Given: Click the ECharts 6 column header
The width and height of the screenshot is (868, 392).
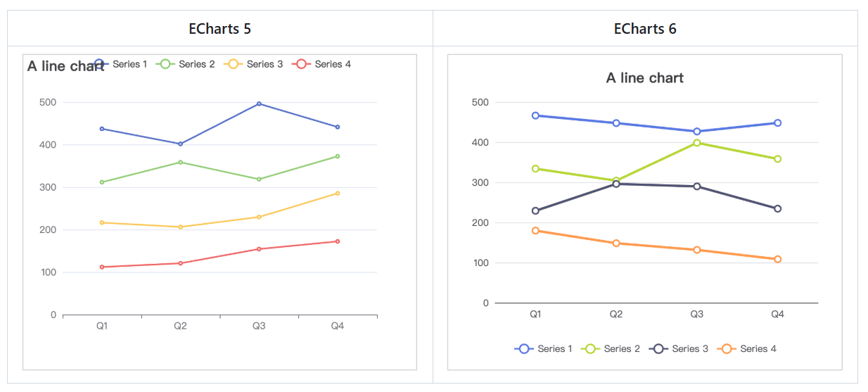Looking at the screenshot, I should point(645,29).
